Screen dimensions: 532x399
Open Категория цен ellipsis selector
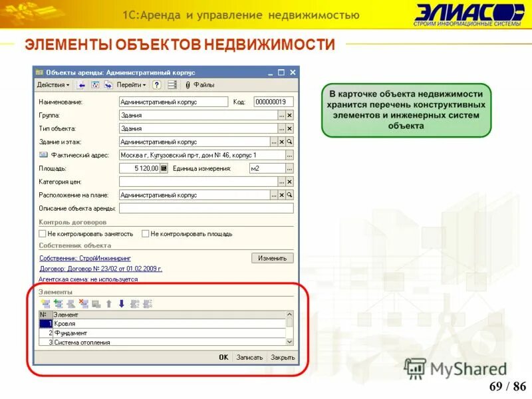click(281, 182)
